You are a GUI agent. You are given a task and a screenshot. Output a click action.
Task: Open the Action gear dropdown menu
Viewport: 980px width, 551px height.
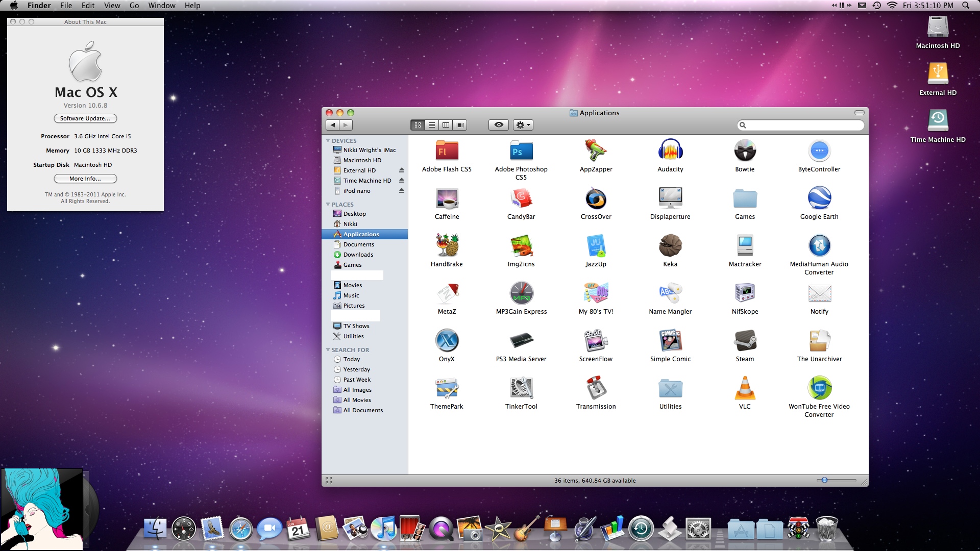[x=523, y=125]
